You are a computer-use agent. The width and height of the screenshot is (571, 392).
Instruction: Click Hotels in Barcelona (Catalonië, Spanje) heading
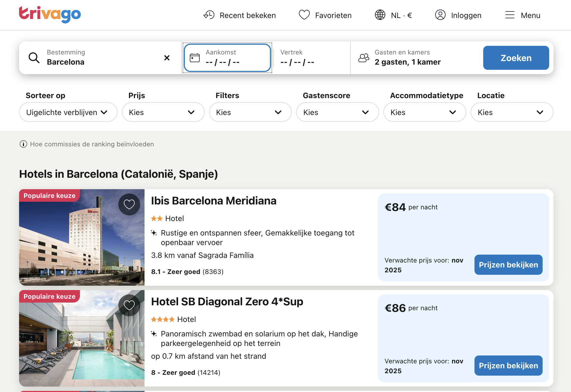(119, 174)
